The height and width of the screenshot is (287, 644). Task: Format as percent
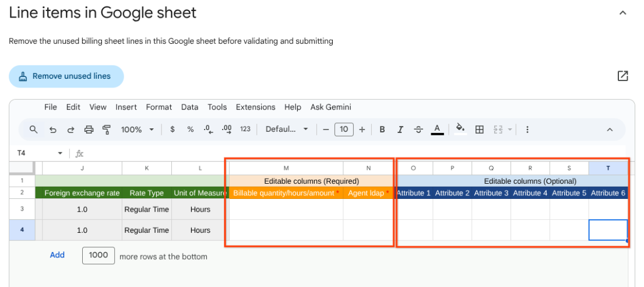(x=190, y=129)
